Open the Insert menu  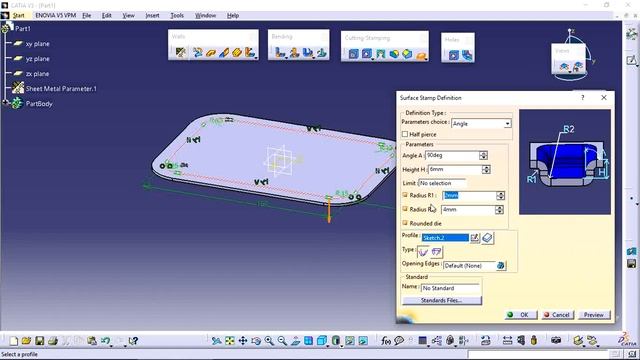152,16
